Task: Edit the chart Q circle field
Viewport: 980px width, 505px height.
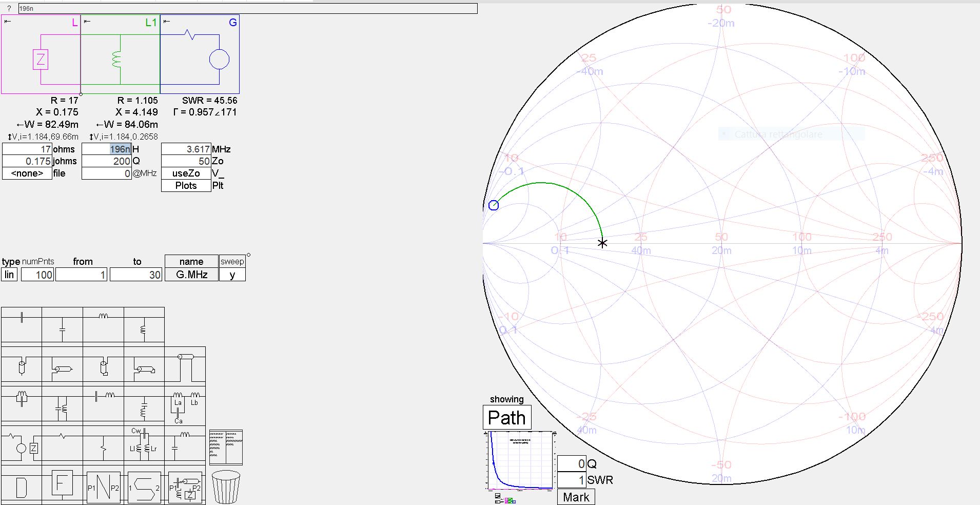Action: point(572,463)
